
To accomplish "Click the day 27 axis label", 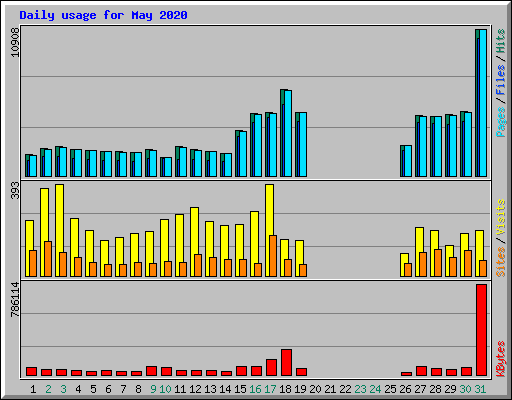I will [420, 389].
